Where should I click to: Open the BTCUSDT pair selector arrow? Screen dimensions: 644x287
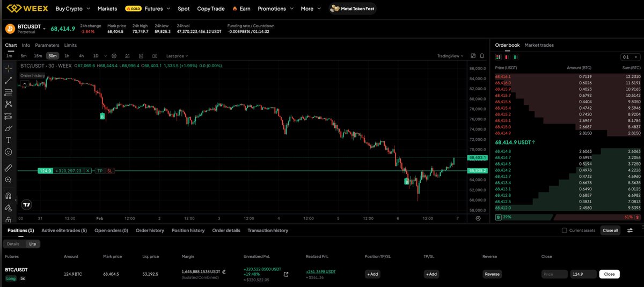coord(45,28)
